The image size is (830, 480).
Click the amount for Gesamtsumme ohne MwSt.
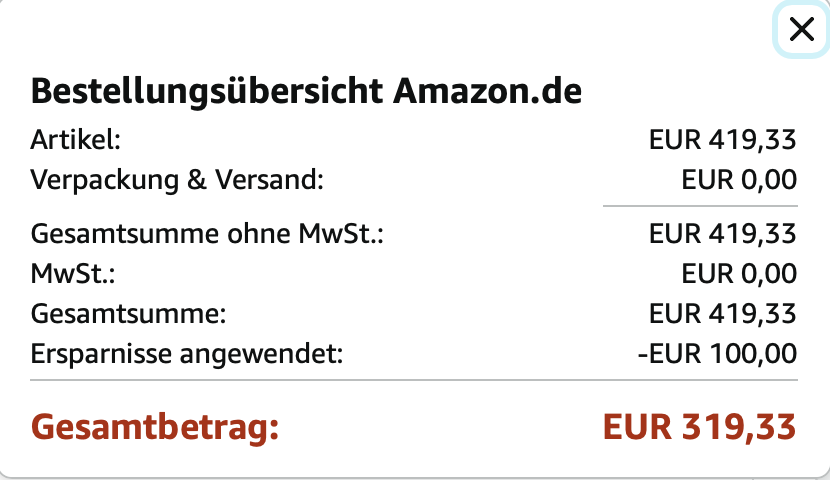click(x=722, y=234)
